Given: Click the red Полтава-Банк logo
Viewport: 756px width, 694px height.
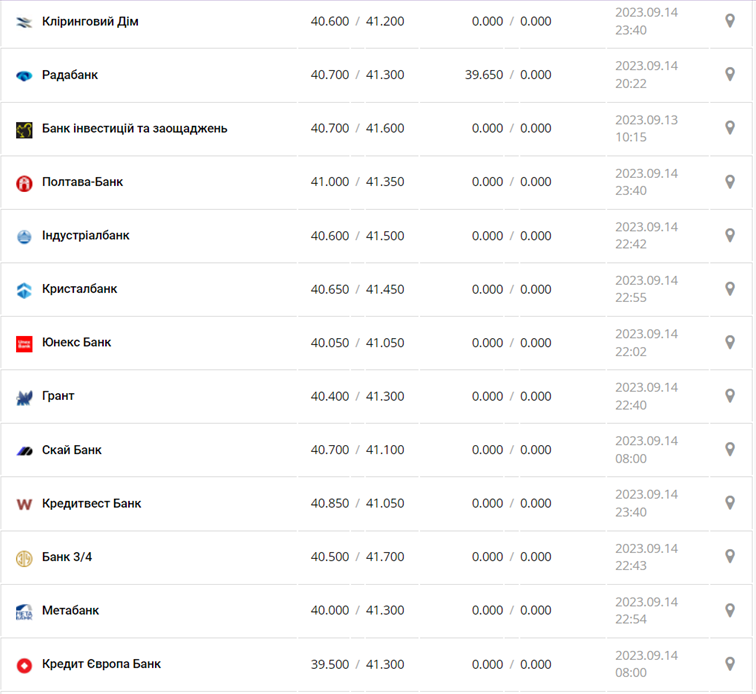Looking at the screenshot, I should tap(24, 183).
